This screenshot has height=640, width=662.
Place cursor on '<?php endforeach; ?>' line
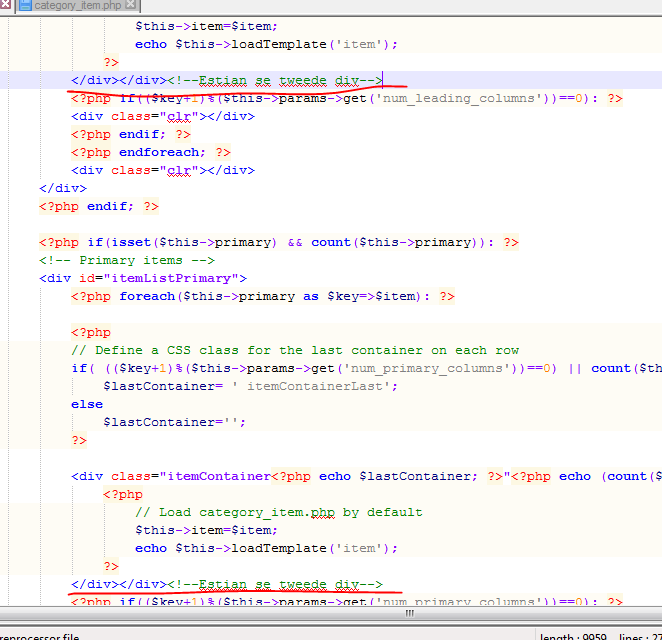pos(151,152)
